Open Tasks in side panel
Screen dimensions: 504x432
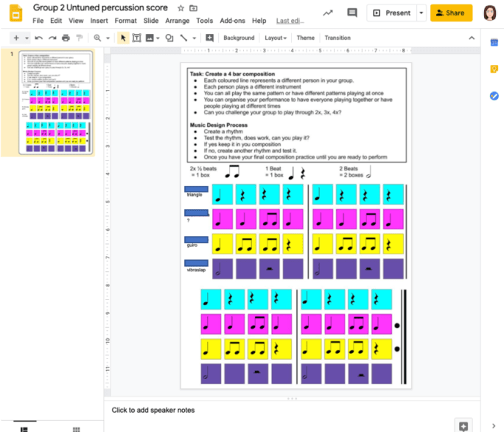494,96
